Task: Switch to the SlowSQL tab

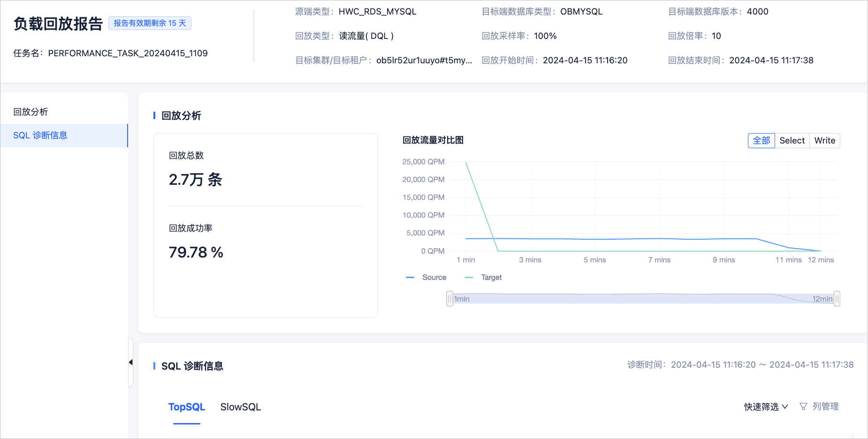Action: [x=241, y=407]
